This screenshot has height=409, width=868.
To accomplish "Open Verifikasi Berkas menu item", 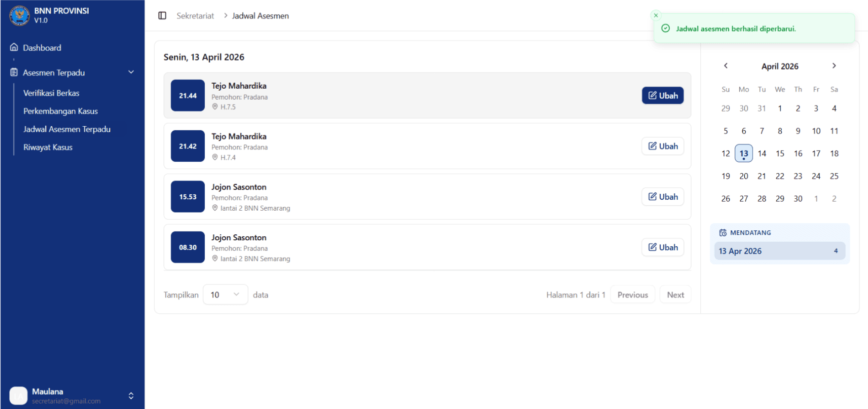I will click(x=51, y=93).
